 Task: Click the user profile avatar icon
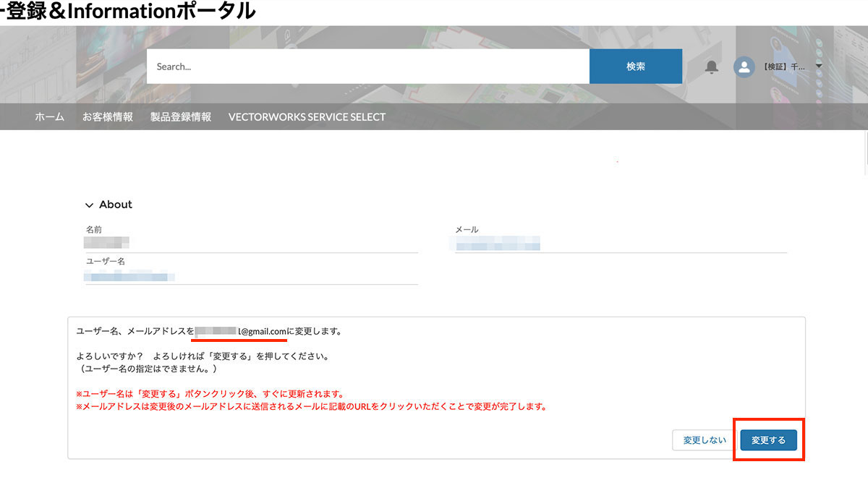[x=744, y=67]
